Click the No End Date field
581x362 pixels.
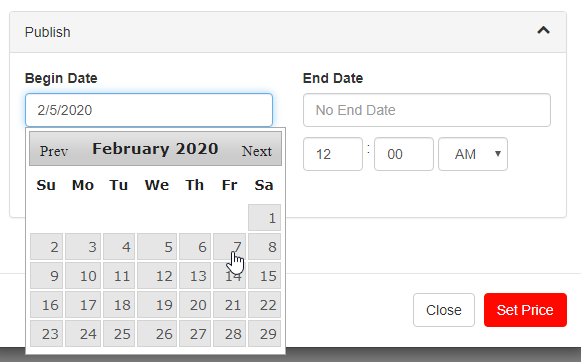point(427,110)
